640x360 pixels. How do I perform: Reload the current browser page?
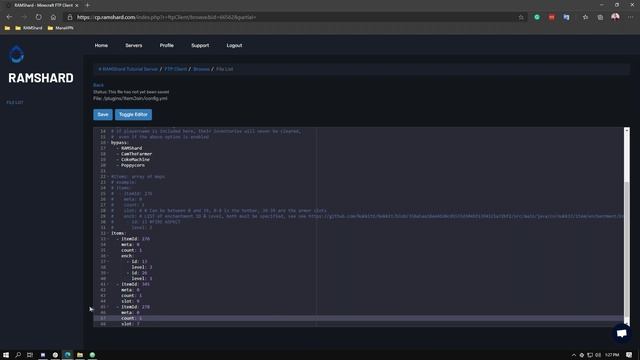(x=38, y=17)
